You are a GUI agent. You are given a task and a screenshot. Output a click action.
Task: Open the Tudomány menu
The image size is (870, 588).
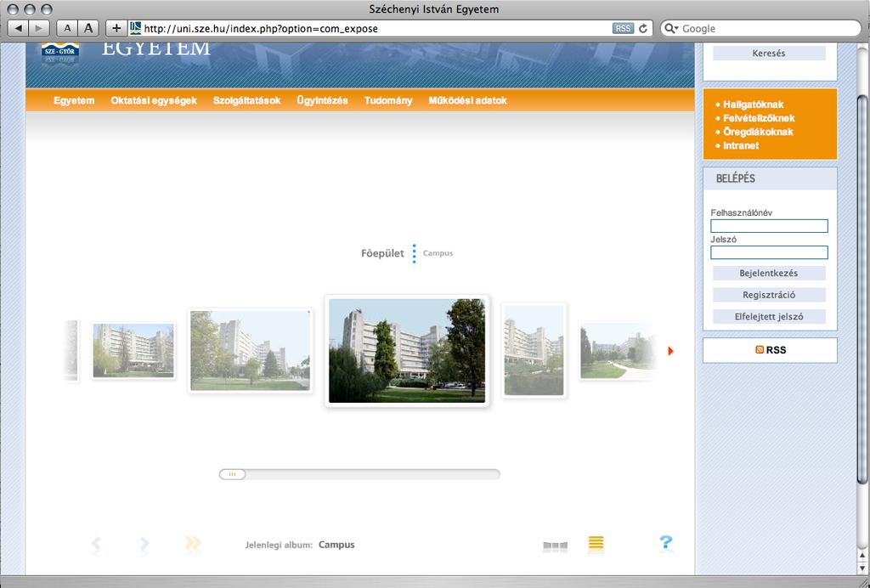(x=388, y=100)
